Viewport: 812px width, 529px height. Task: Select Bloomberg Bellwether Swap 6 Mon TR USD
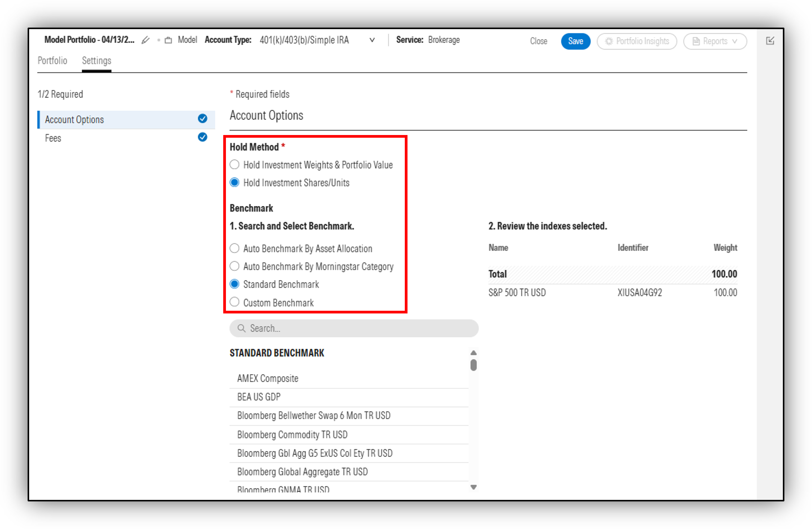(349, 416)
